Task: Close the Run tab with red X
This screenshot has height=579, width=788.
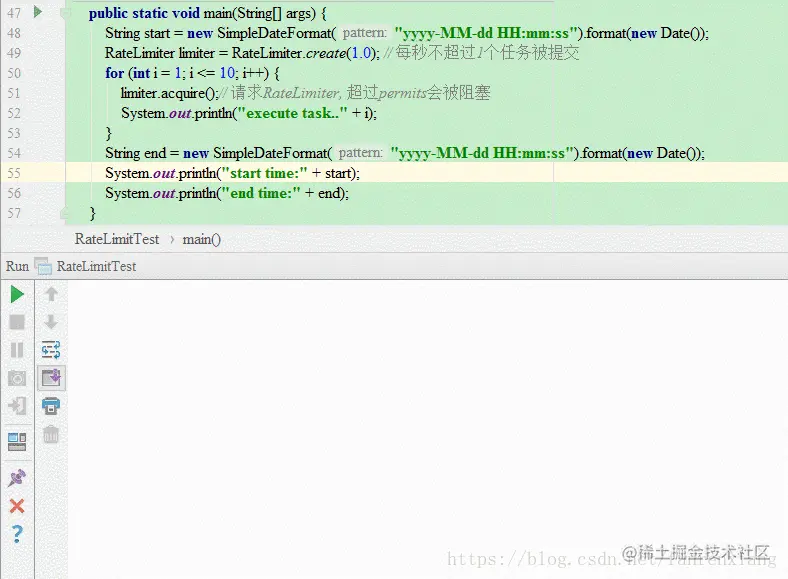Action: pyautogui.click(x=17, y=506)
